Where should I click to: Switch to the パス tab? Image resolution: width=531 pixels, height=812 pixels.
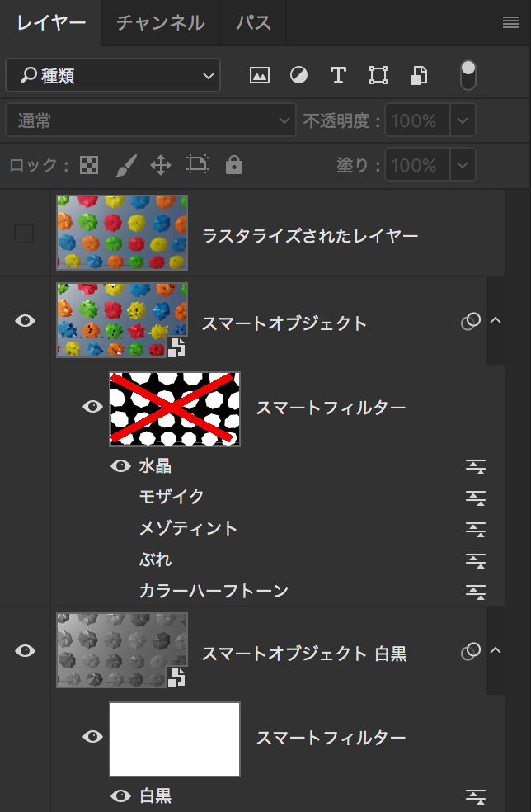pos(253,23)
